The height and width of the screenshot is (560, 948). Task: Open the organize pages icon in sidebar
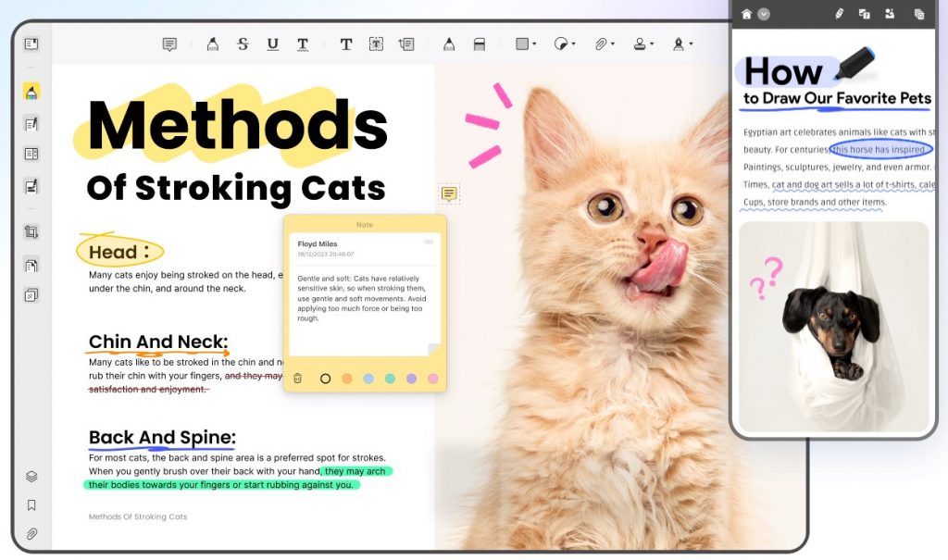(31, 154)
